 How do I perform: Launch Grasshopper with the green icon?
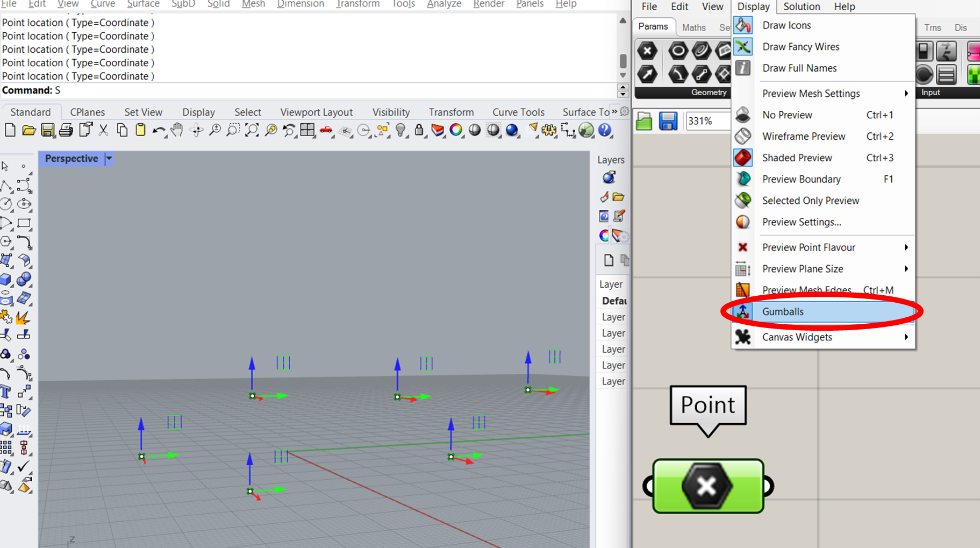[586, 130]
